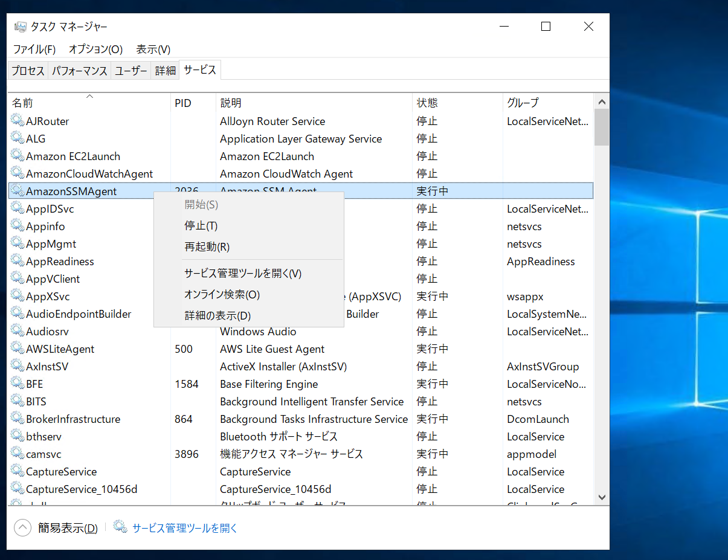Click the DcomLaunch group cell
This screenshot has height=560, width=728.
point(538,419)
